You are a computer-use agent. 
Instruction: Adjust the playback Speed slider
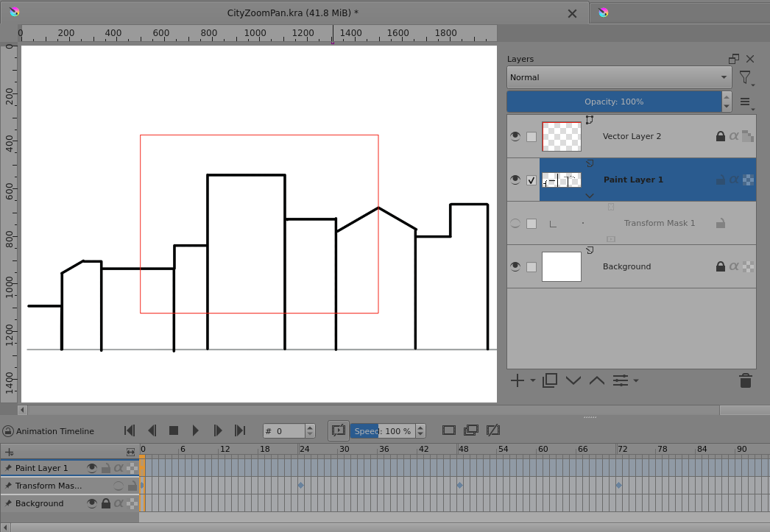383,431
